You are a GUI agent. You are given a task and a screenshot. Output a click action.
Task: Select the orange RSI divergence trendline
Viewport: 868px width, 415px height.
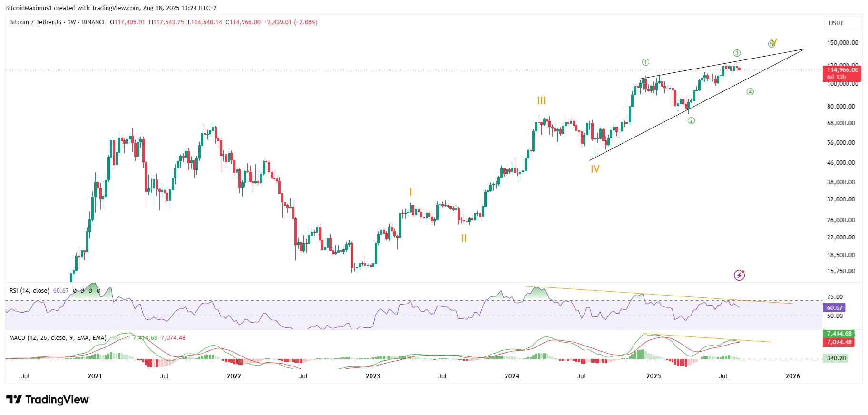[659, 295]
